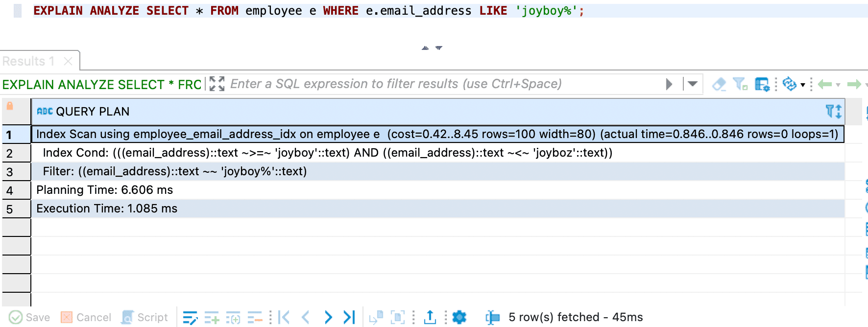Select the Execution Time 1.085 ms cell
The width and height of the screenshot is (868, 327).
(438, 209)
